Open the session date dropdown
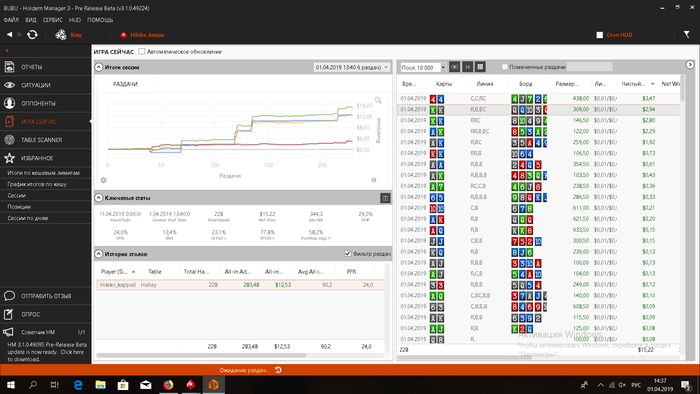Image resolution: width=700 pixels, height=394 pixels. 351,67
